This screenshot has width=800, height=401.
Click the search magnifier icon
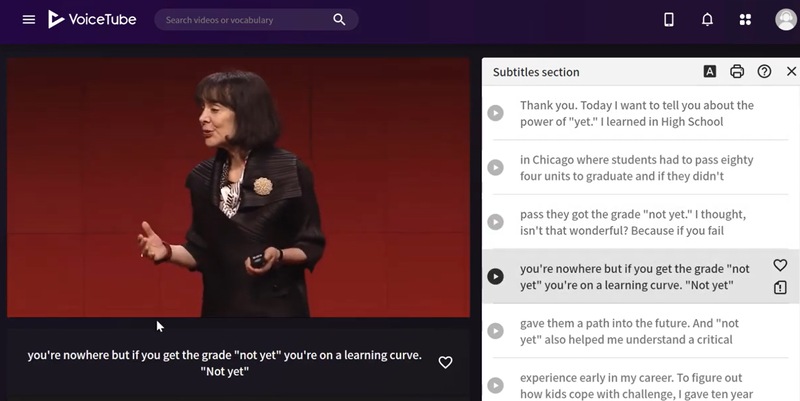pyautogui.click(x=339, y=20)
